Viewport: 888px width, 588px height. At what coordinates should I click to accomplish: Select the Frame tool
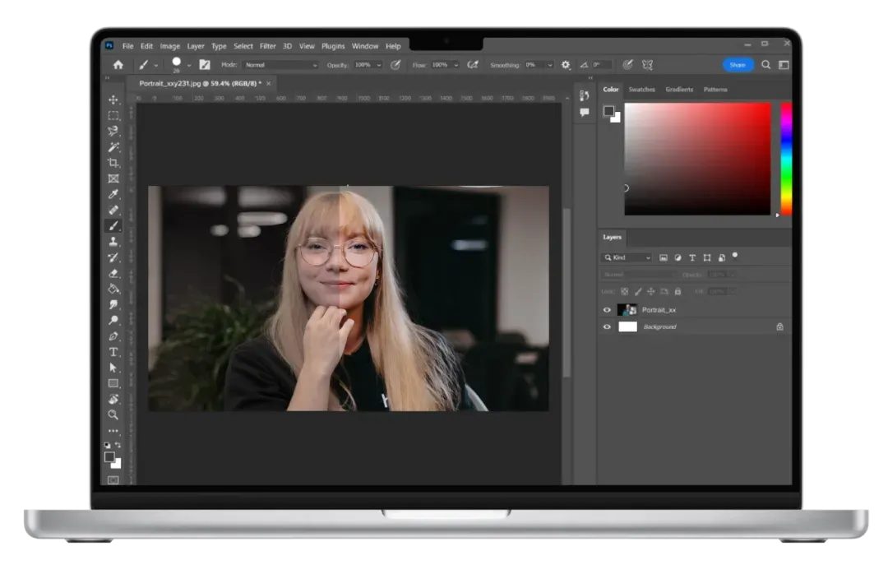[x=113, y=178]
